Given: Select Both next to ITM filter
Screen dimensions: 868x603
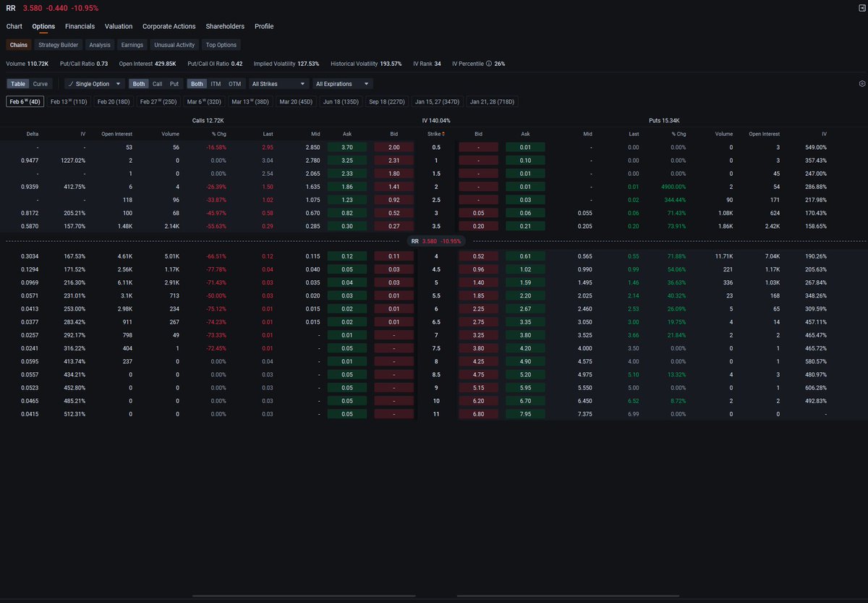Looking at the screenshot, I should (197, 84).
